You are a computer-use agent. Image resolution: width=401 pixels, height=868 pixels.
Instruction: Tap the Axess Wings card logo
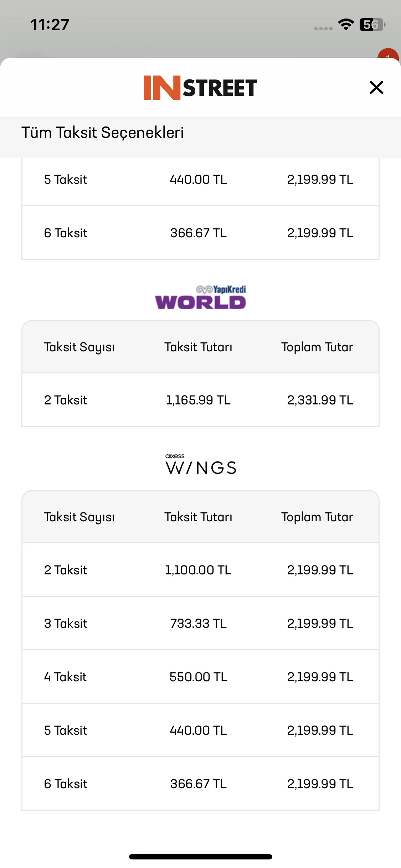(201, 464)
